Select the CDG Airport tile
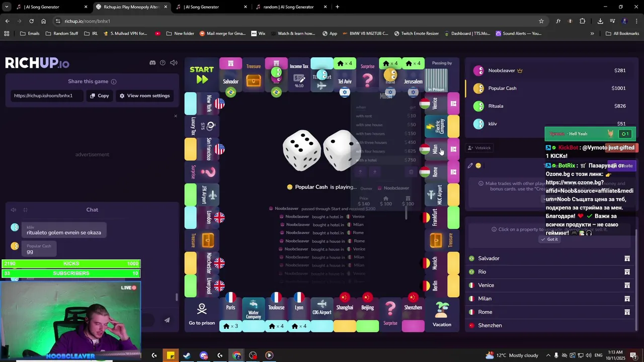This screenshot has width=644, height=362. point(322,315)
